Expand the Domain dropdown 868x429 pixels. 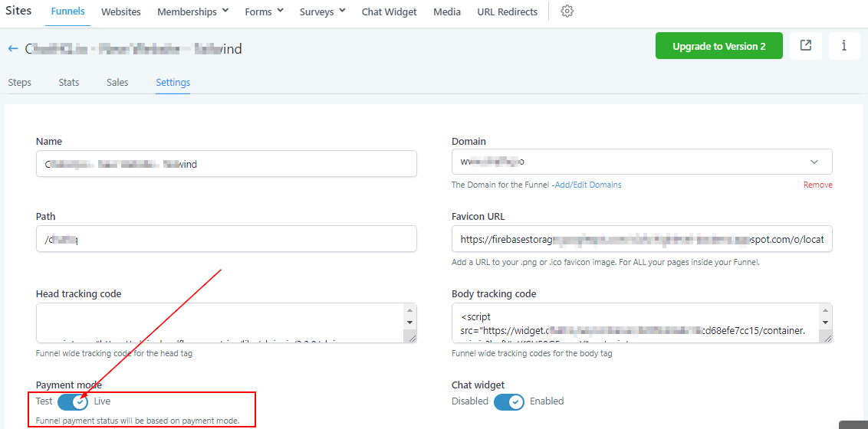click(x=814, y=162)
